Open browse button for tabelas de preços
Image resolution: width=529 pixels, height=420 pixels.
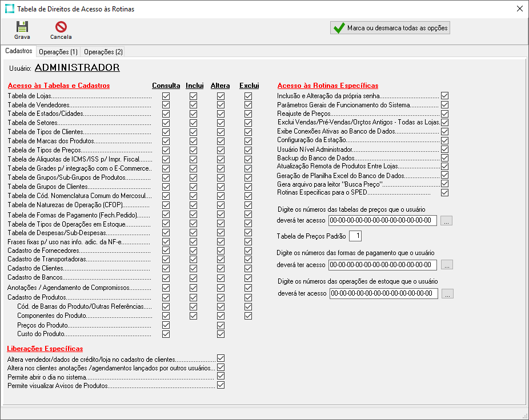(447, 220)
